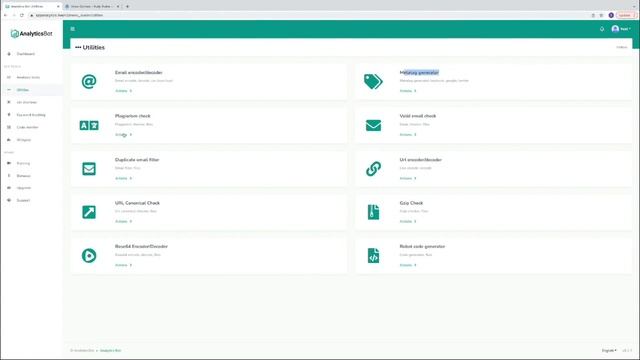This screenshot has width=640, height=360.
Task: Click the Utilities page heading
Action: coord(93,48)
